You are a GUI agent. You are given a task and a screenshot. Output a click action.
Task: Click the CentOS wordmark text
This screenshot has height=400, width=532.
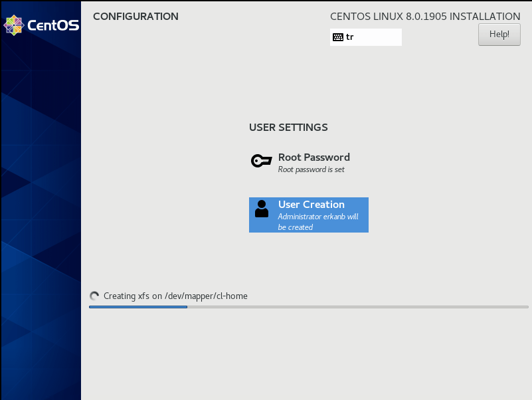click(x=53, y=26)
